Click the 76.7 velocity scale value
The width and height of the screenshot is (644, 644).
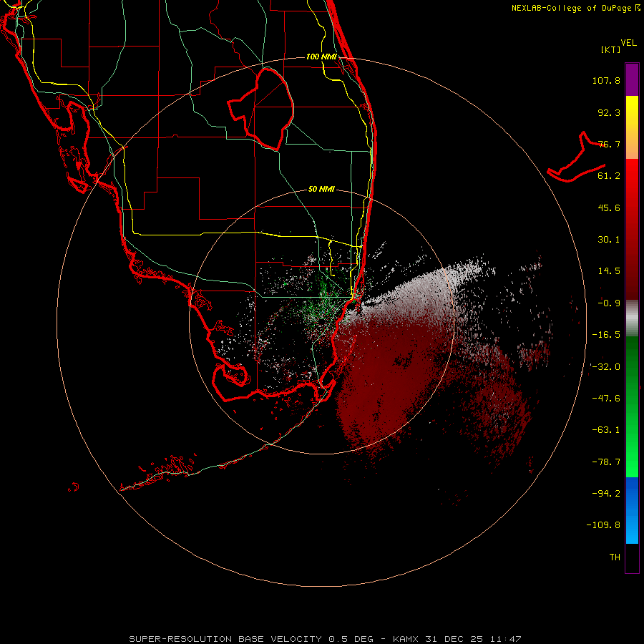coord(609,144)
